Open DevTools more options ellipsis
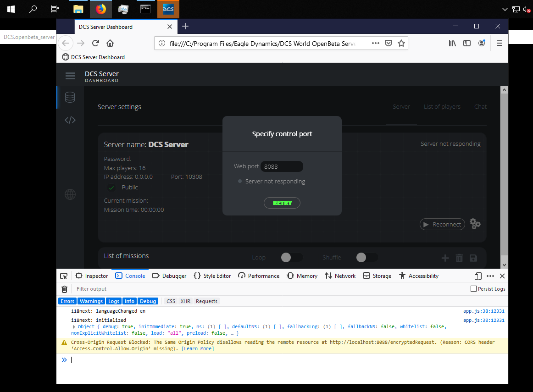533x392 pixels. 490,276
